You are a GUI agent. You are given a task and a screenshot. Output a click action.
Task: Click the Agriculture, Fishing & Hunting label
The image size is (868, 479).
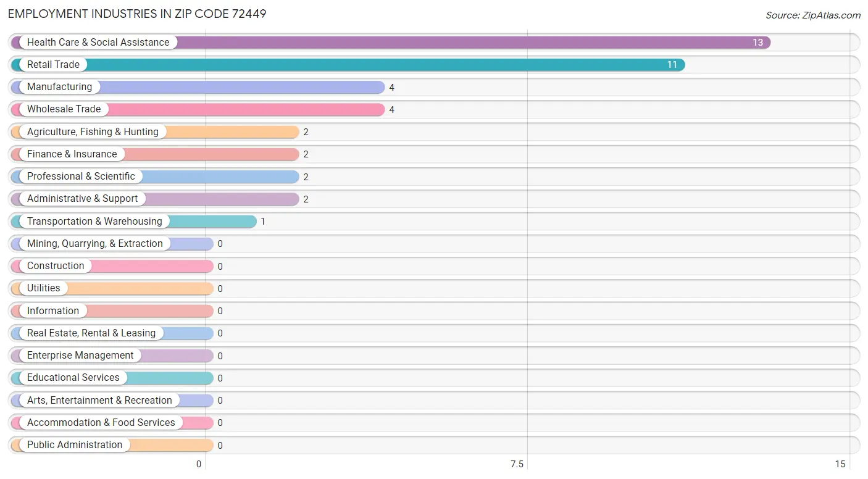click(x=93, y=131)
